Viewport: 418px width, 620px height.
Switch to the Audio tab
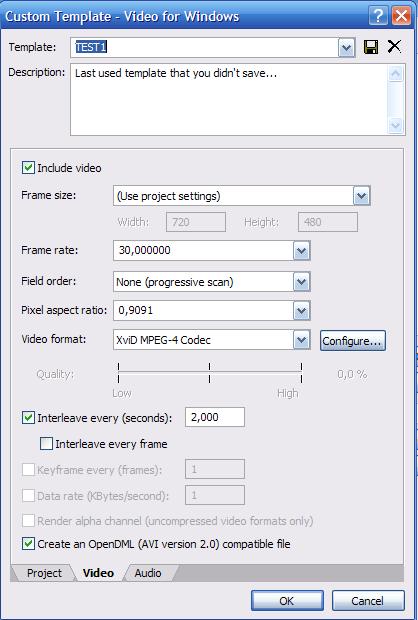coord(148,573)
